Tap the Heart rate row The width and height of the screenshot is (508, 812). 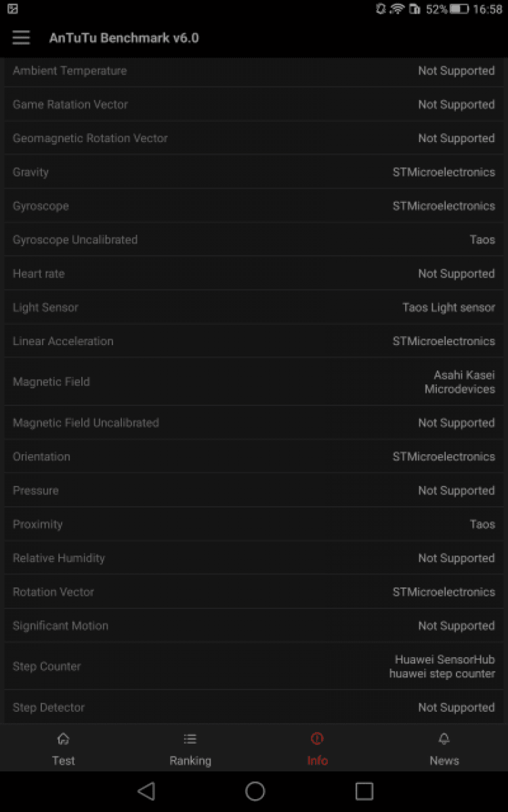click(x=254, y=273)
